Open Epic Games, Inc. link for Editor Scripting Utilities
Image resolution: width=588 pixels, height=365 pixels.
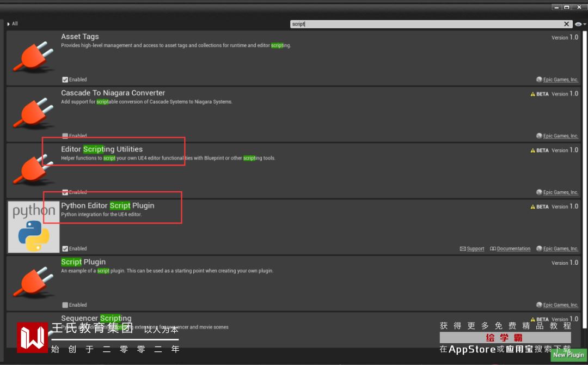tap(561, 192)
